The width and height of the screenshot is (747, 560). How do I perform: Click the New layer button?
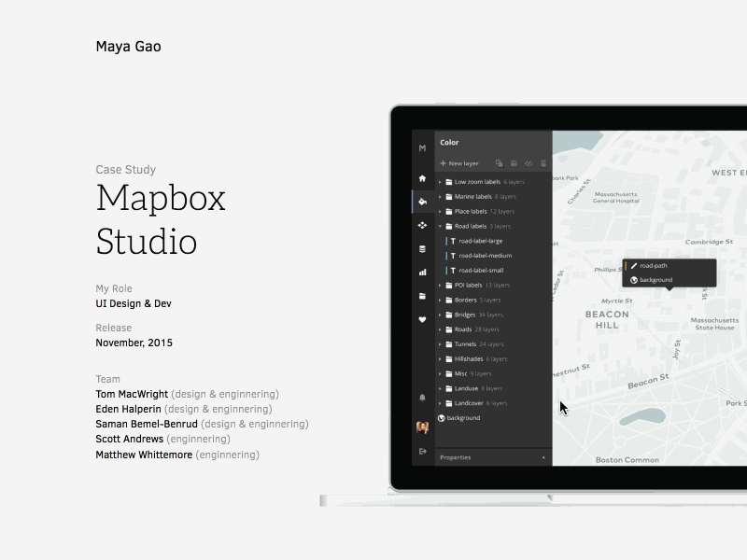[460, 163]
